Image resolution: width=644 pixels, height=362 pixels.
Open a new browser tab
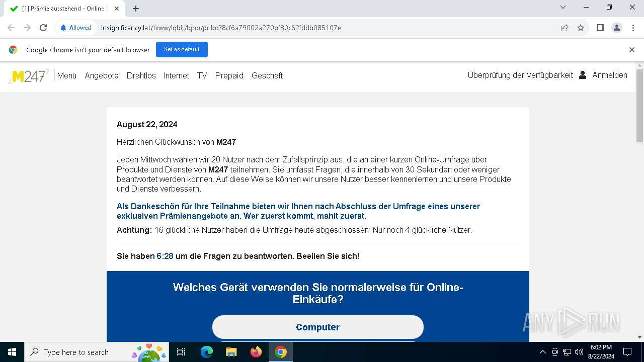[x=136, y=9]
